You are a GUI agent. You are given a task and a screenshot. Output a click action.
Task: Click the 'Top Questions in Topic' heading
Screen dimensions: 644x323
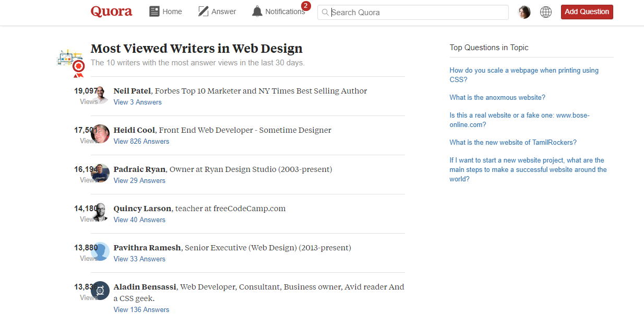pos(489,48)
